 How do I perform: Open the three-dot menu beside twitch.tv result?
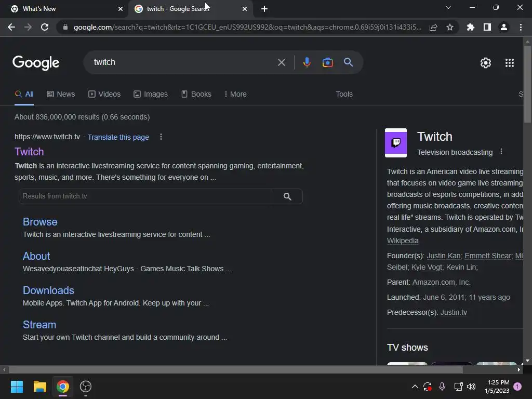coord(161,137)
